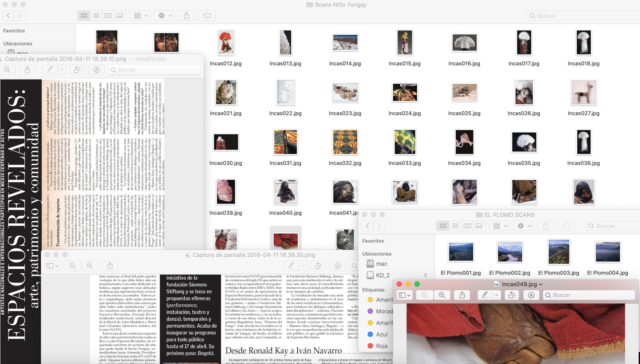
Task: Open the Incas049.jpg title dropdown chevron
Action: pyautogui.click(x=541, y=285)
